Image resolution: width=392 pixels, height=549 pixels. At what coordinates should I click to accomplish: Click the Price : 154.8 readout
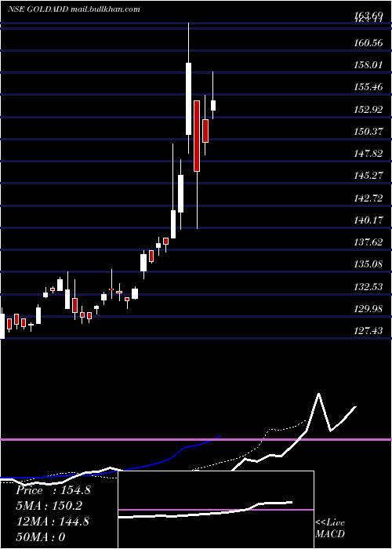53,490
